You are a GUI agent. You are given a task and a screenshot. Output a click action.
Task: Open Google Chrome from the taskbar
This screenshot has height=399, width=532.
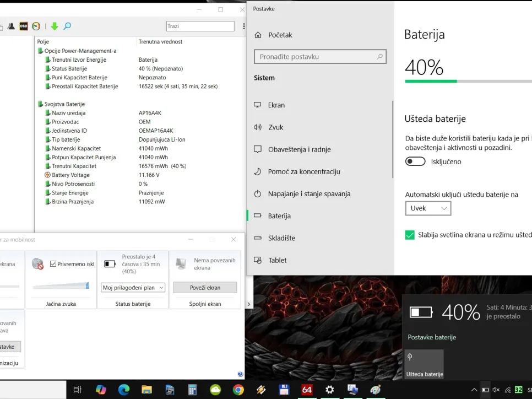pyautogui.click(x=238, y=390)
